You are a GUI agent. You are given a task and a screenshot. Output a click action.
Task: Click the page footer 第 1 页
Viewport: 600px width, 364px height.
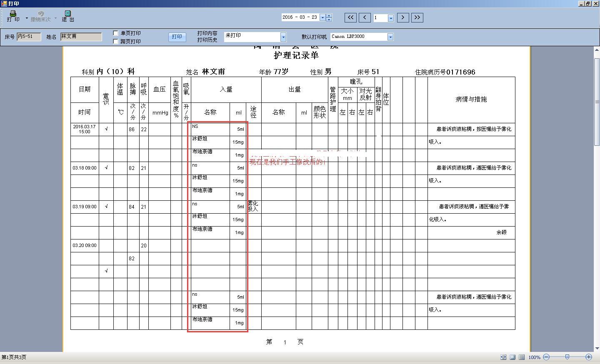coord(285,342)
